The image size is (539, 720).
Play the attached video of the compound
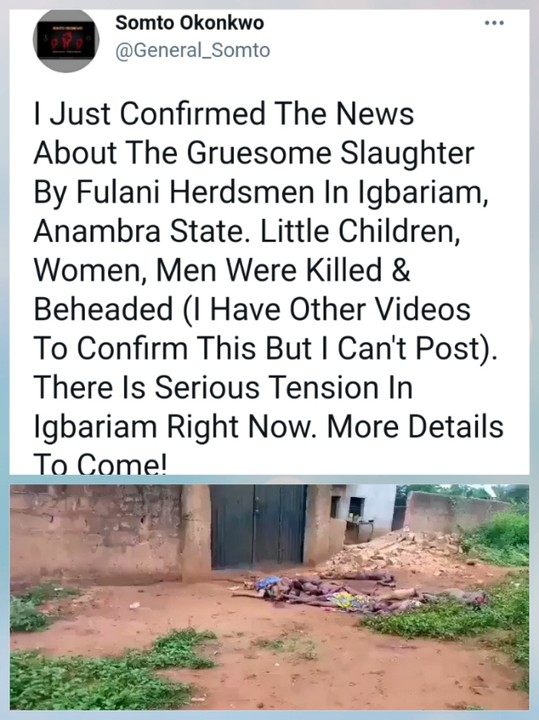pos(270,597)
